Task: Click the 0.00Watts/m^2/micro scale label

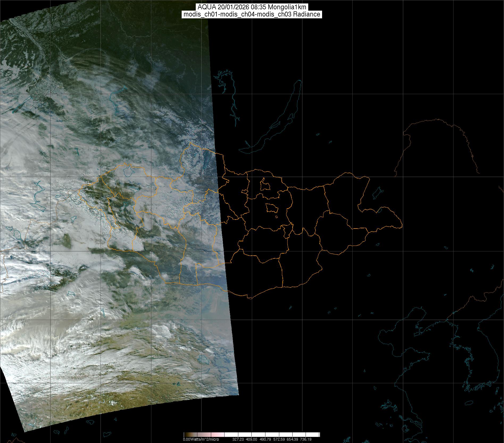Action: (x=201, y=439)
